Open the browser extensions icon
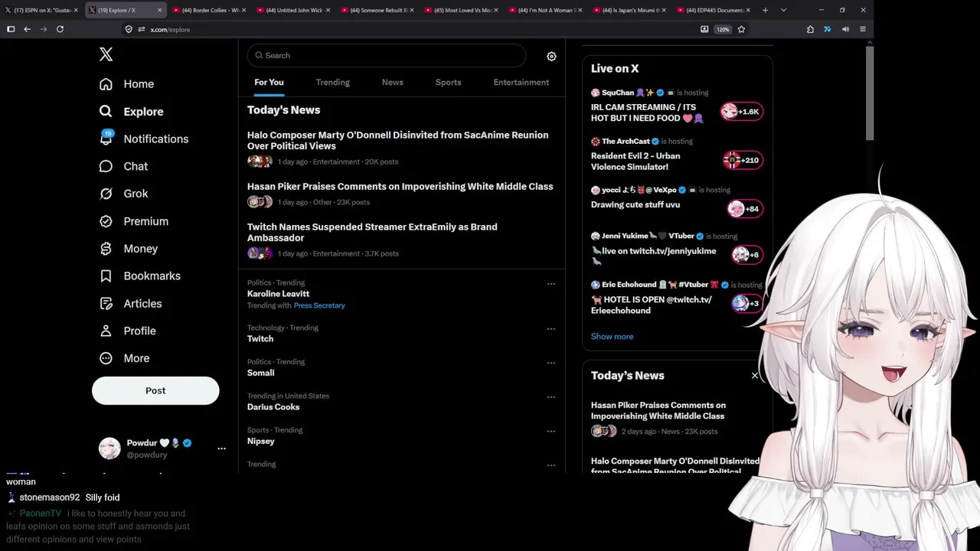This screenshot has width=980, height=551. [x=810, y=29]
